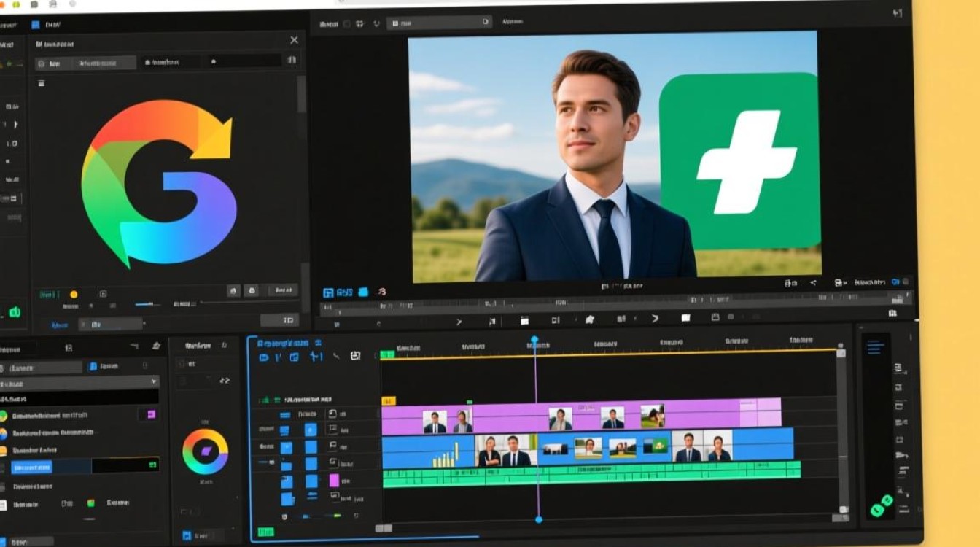Click the blue slider below the G logo

tap(148, 304)
